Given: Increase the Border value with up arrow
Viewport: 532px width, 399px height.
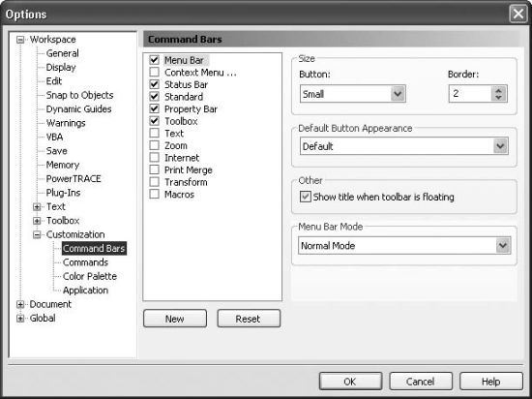Looking at the screenshot, I should pos(498,90).
